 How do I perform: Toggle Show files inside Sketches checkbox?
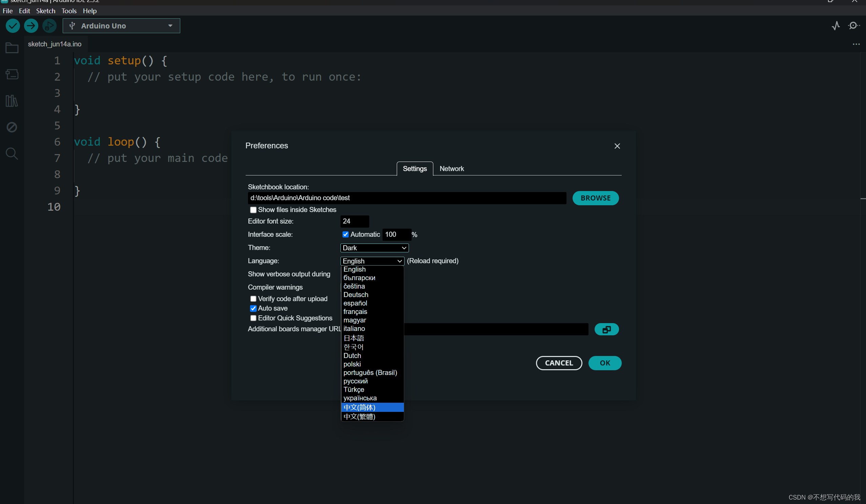253,210
